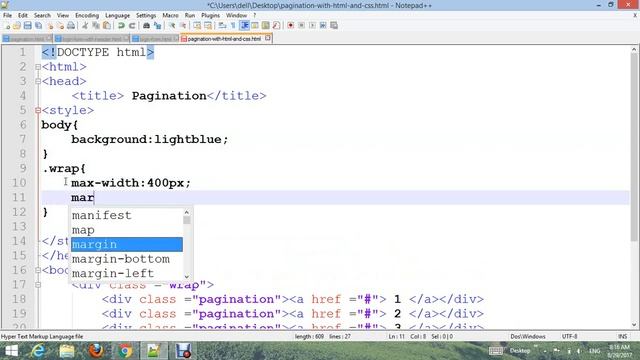Click the macro Playback icon
Screen dimensions: 640x360
[x=312, y=25]
